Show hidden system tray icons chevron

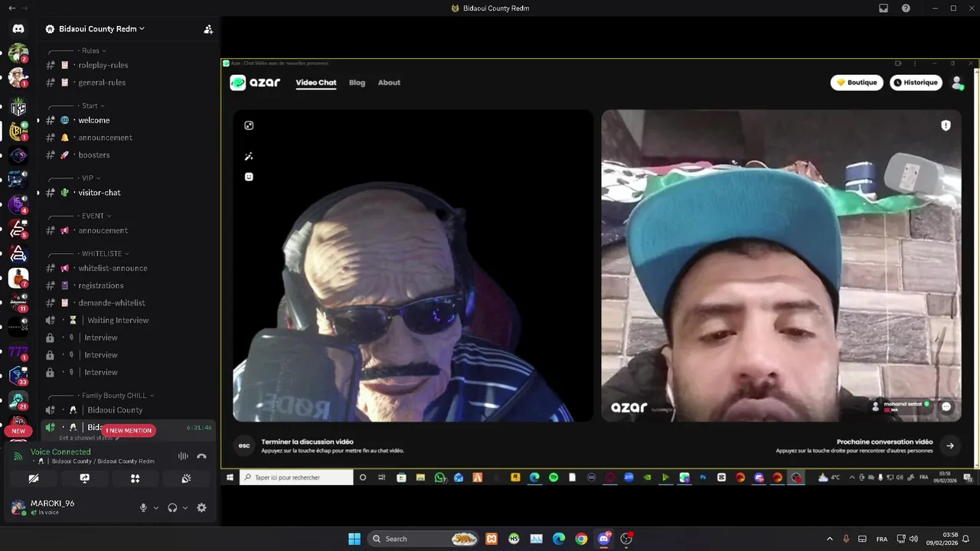pos(830,539)
